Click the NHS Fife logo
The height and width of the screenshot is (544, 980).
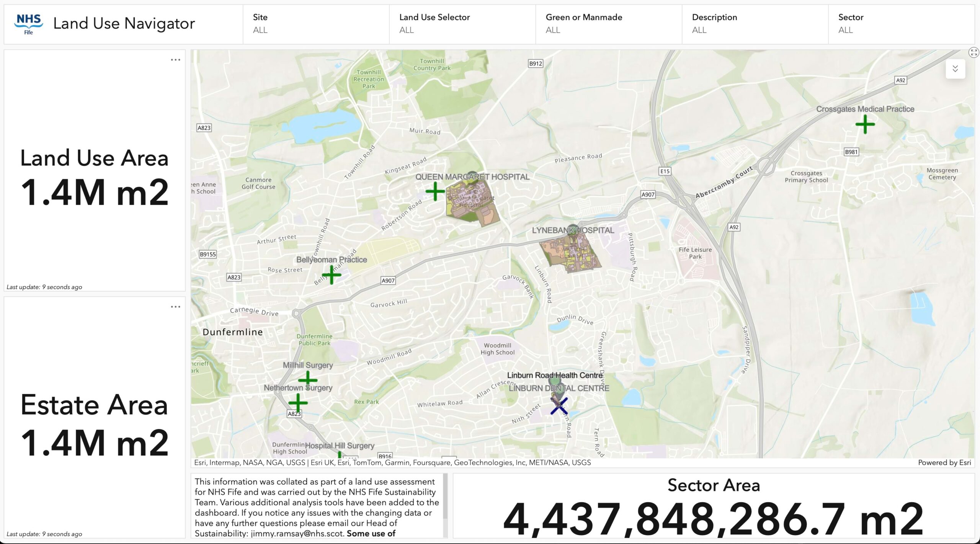click(29, 24)
